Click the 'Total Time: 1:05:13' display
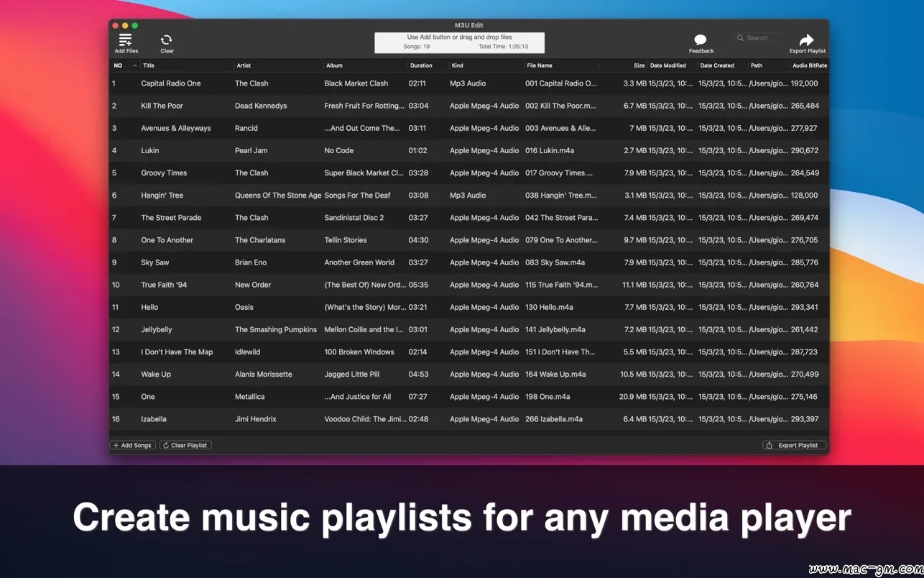This screenshot has height=578, width=924. pyautogui.click(x=503, y=47)
